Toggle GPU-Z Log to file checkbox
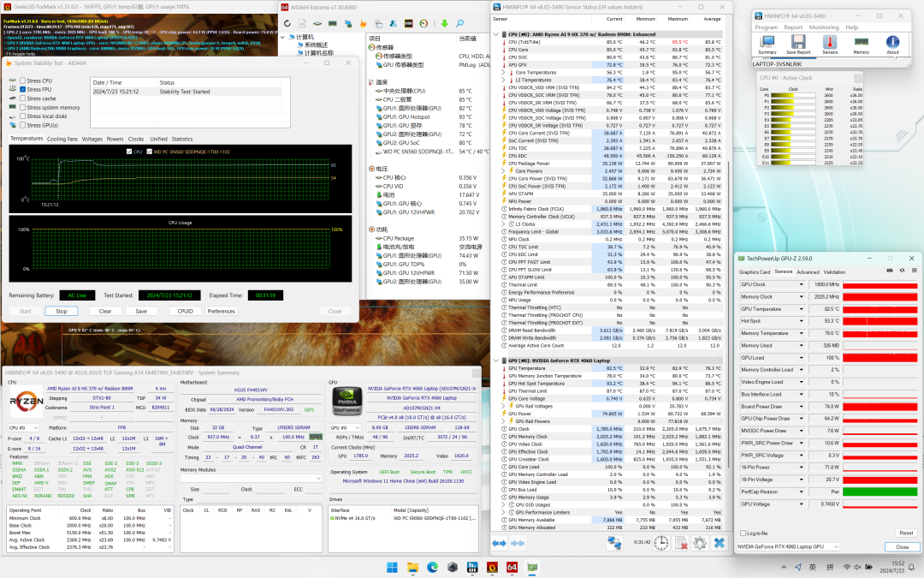Screen dimensions: 924x578 [742, 533]
